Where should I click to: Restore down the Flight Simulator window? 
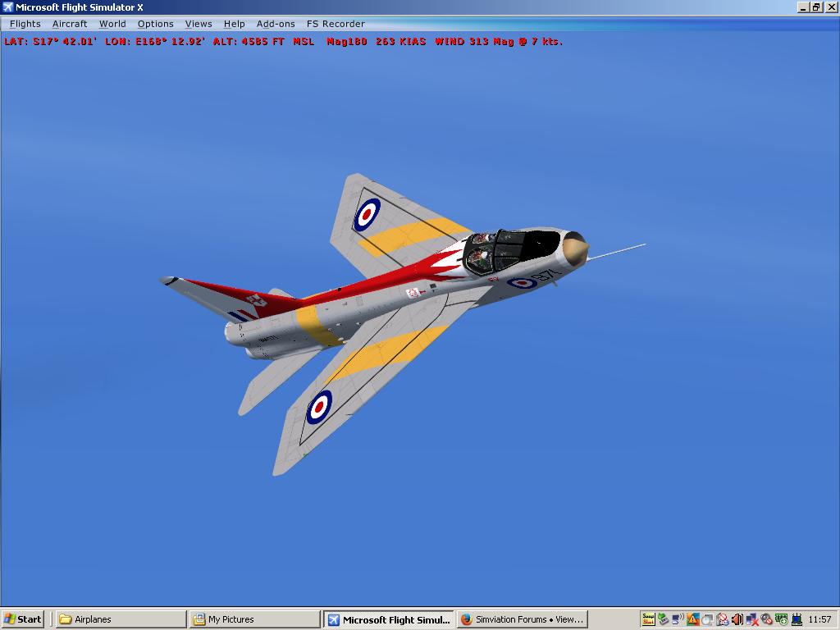tap(816, 7)
